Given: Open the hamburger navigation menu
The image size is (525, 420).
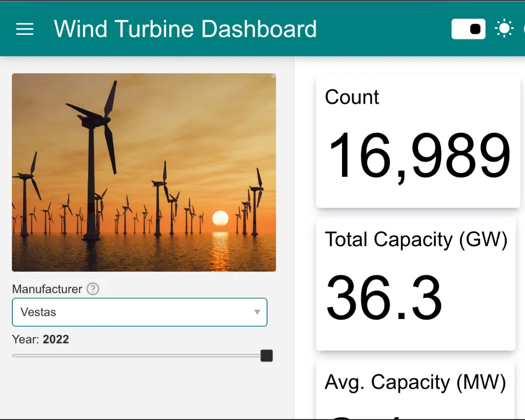Looking at the screenshot, I should coord(25,29).
